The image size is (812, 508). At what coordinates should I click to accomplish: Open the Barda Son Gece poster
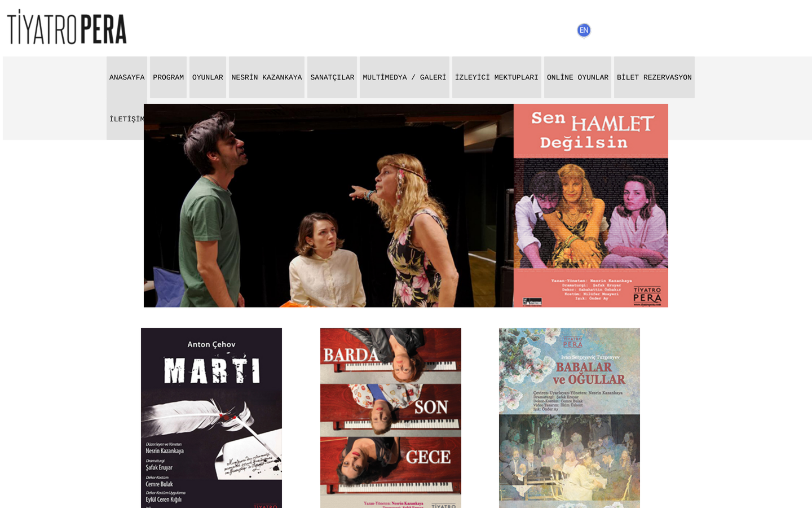coord(391,418)
